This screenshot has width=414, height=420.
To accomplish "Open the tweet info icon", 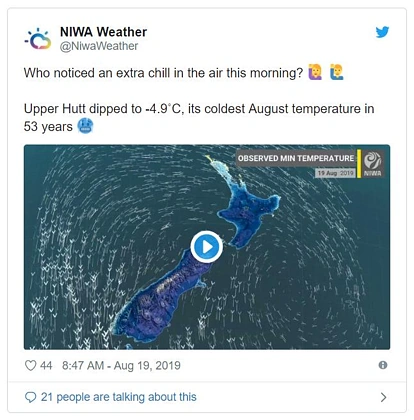I will click(x=383, y=365).
